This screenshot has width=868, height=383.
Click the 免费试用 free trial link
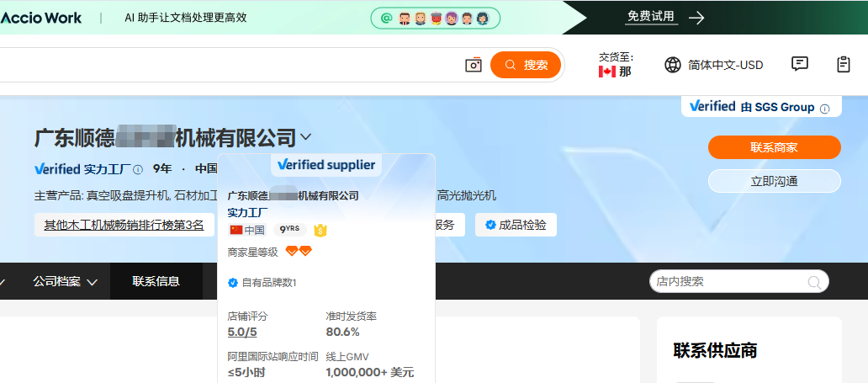[651, 17]
